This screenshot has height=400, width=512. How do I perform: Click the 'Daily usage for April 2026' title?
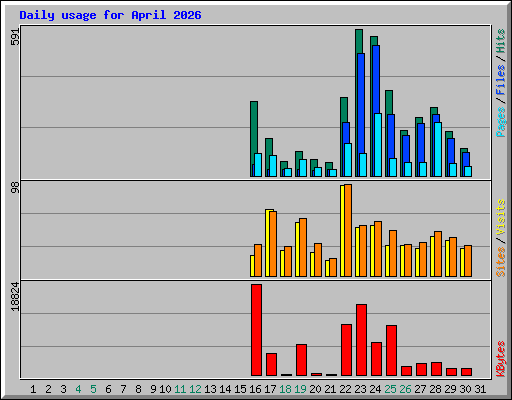point(110,16)
